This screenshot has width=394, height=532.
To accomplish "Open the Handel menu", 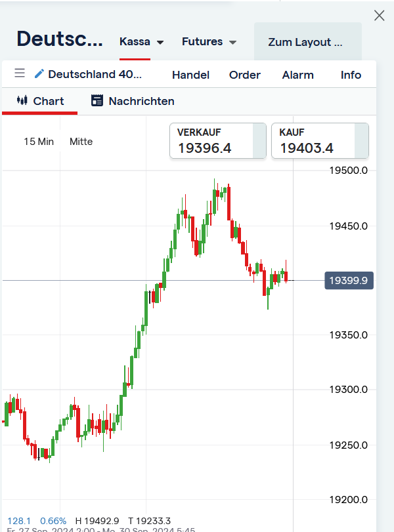I will [x=190, y=75].
